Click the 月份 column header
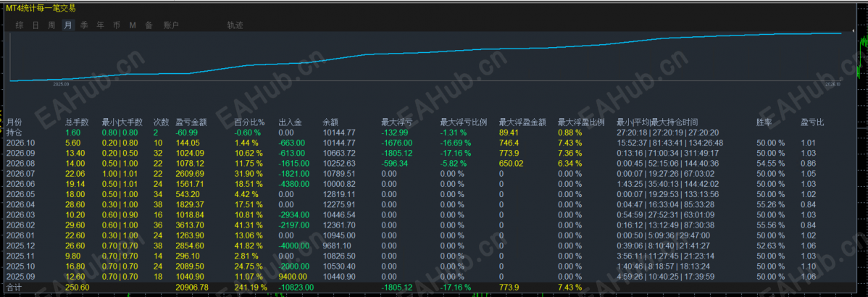This screenshot has height=297, width=868. coord(14,122)
